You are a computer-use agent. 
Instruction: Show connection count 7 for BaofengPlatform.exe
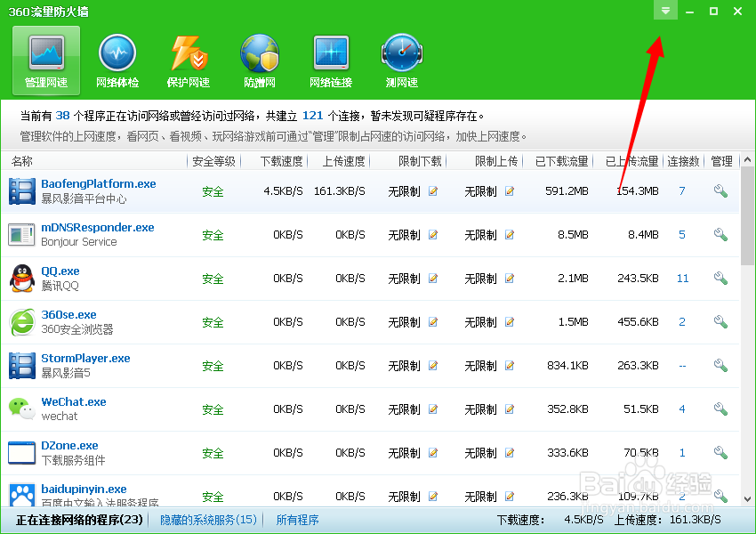point(682,191)
